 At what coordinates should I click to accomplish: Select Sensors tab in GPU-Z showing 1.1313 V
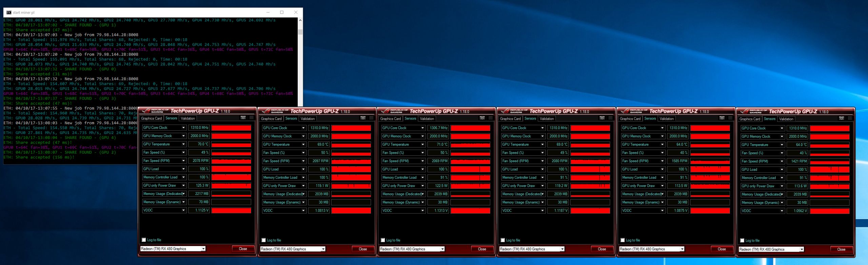point(410,118)
